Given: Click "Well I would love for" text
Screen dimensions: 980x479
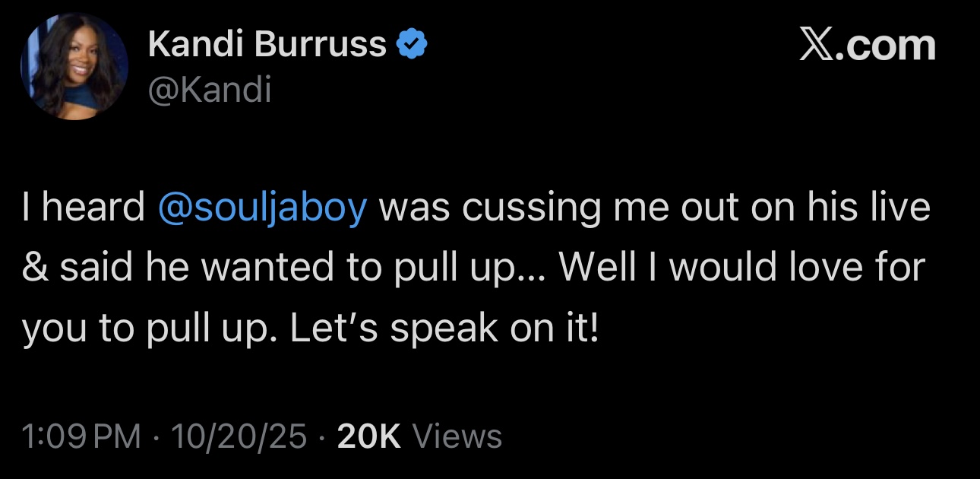Looking at the screenshot, I should [x=741, y=268].
